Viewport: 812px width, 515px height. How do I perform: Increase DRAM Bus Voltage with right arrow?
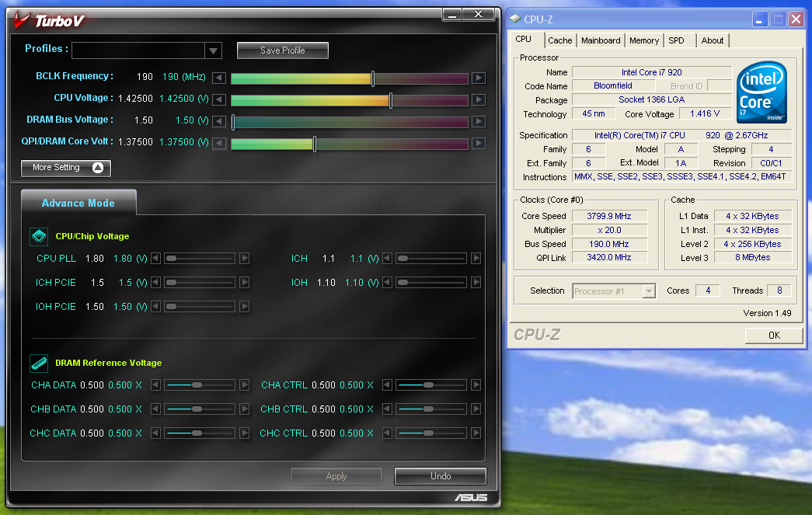[479, 121]
